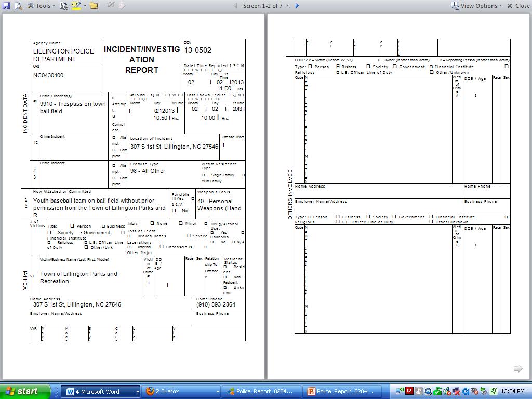Click the reported time 11:D0 Hrs
The width and height of the screenshot is (532, 399).
pyautogui.click(x=231, y=88)
